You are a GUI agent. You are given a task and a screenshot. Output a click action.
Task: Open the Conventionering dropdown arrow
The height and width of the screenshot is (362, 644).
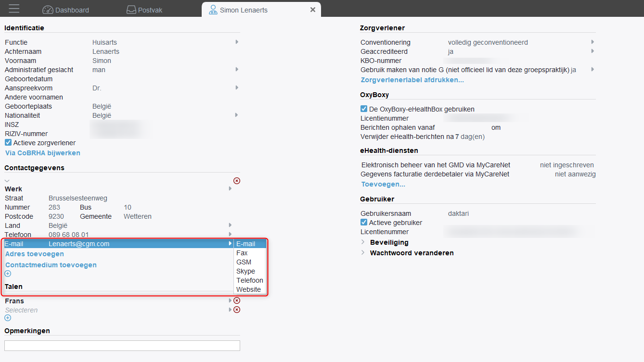[592, 42]
